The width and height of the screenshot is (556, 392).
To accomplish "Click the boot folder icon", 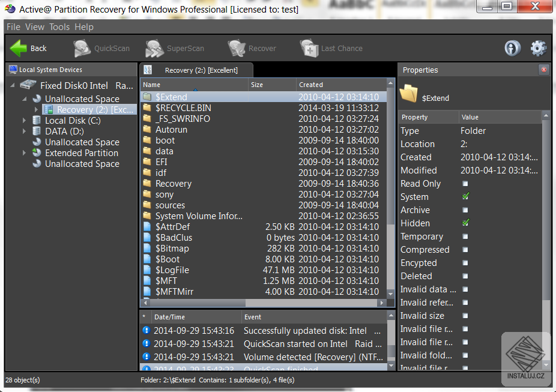I will (x=147, y=140).
